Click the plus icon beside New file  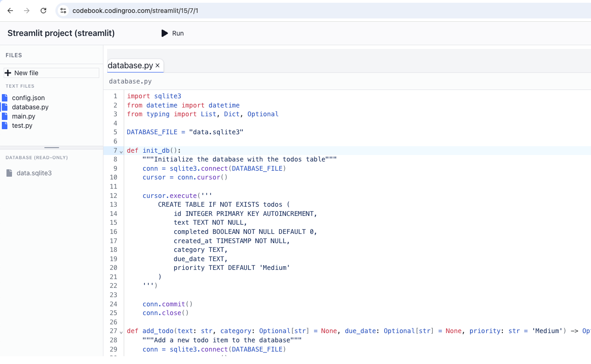click(8, 73)
